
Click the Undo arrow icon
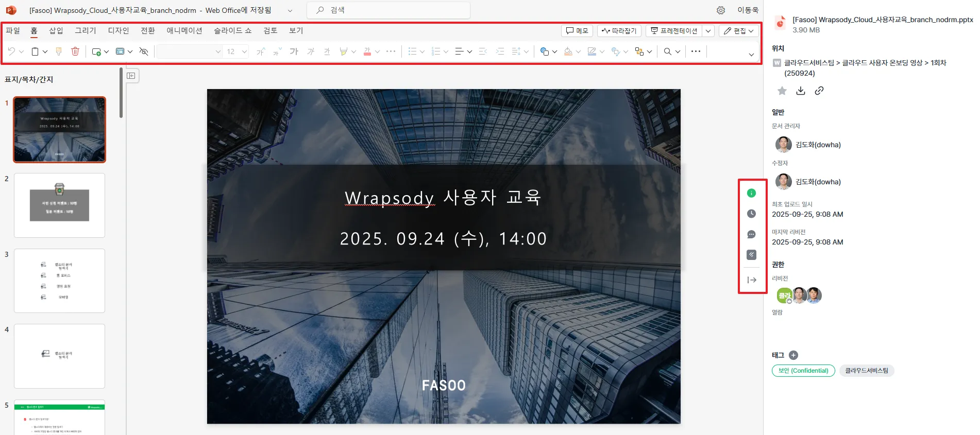click(x=11, y=51)
